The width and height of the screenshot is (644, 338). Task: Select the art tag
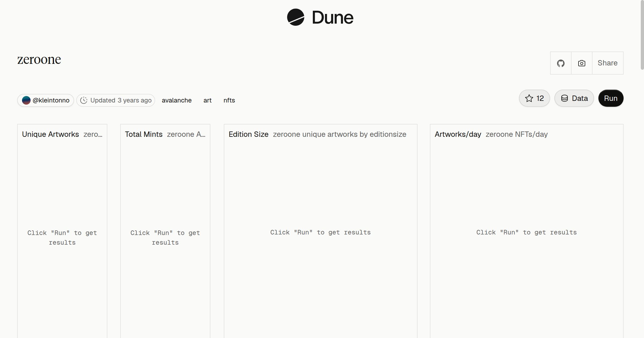coord(207,100)
